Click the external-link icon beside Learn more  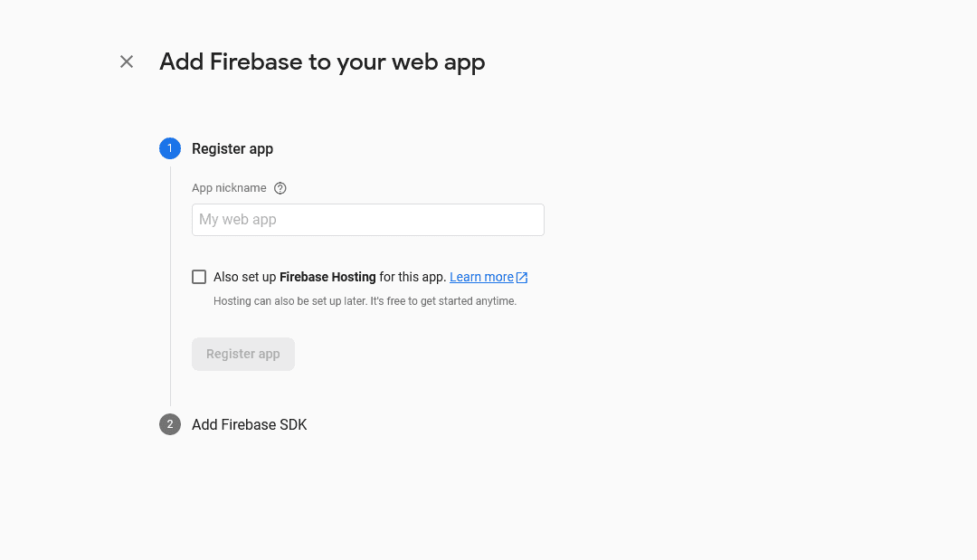522,278
